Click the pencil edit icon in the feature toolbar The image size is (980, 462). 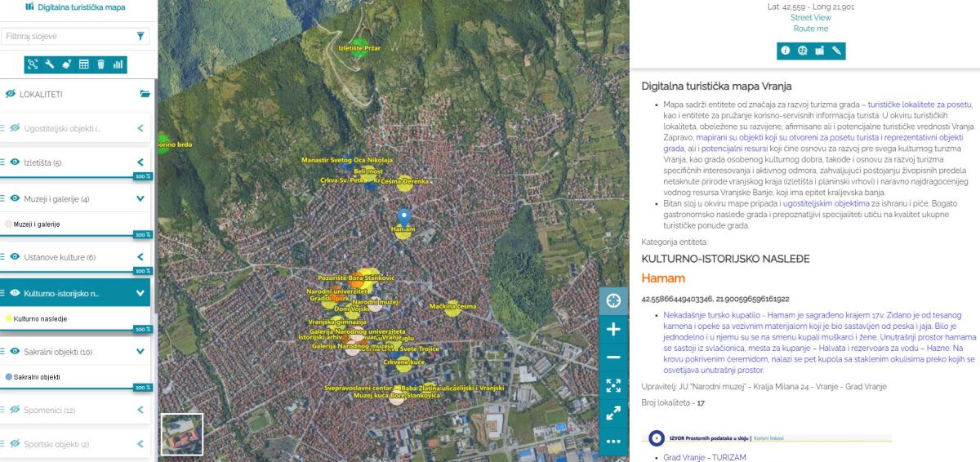[836, 51]
